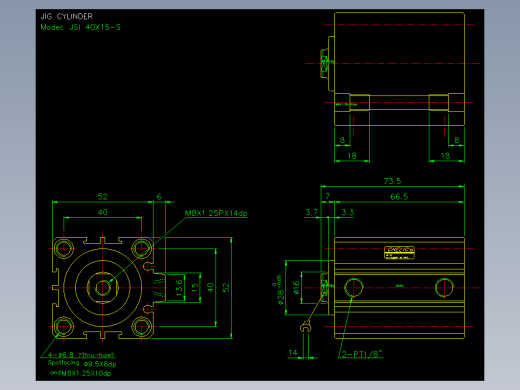Select the 'Spotfacing ø9.5X8dp' note
520x390 pixels.
point(82,363)
